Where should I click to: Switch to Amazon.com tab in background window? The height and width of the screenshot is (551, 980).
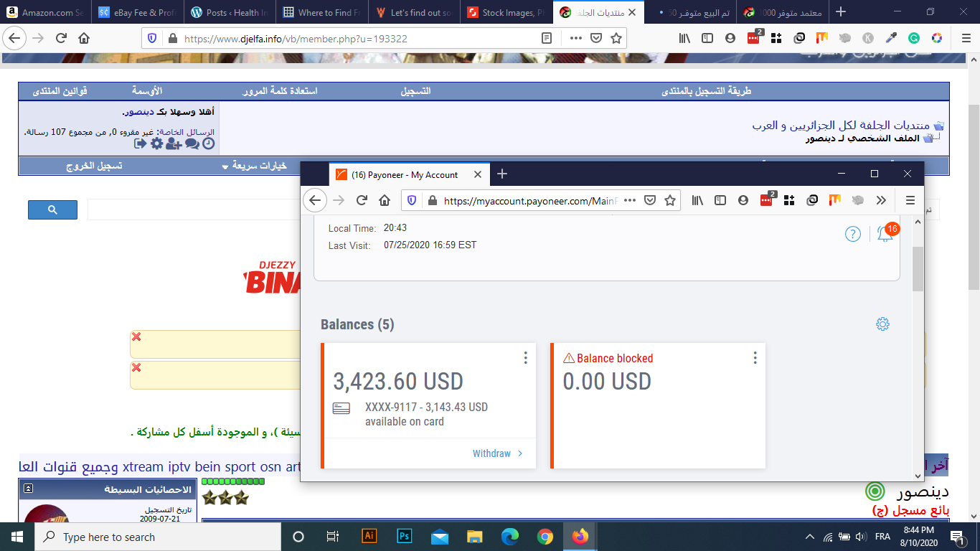coord(46,12)
